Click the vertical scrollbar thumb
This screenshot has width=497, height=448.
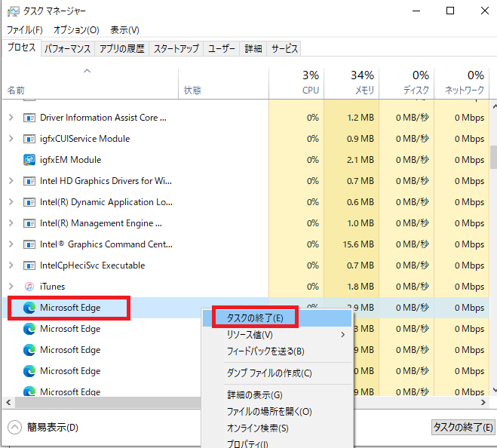pos(493,158)
